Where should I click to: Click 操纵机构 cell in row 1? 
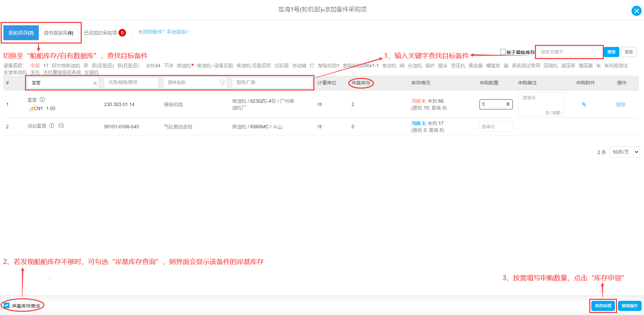coord(173,104)
